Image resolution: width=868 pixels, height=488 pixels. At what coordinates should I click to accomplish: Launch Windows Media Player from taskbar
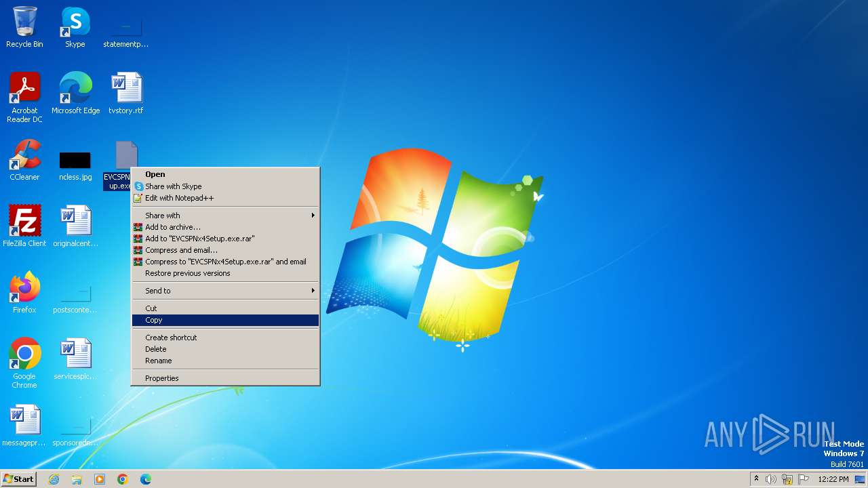click(100, 479)
